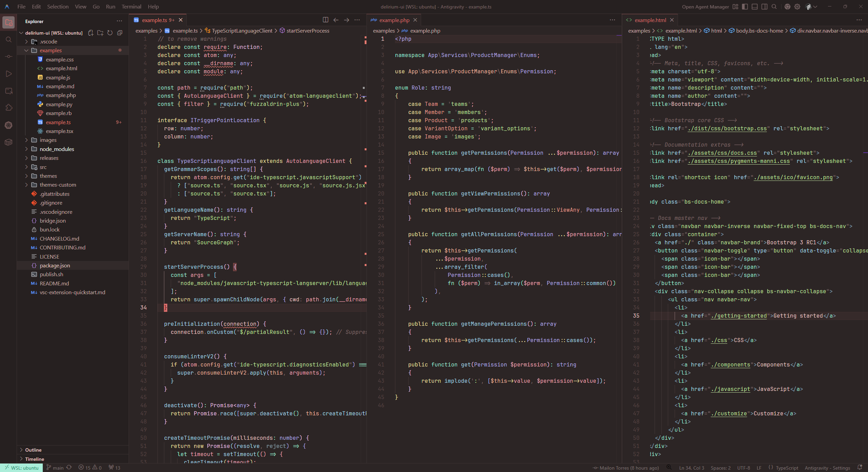The image size is (868, 472).
Task: Click the main branch in status bar
Action: tap(55, 468)
